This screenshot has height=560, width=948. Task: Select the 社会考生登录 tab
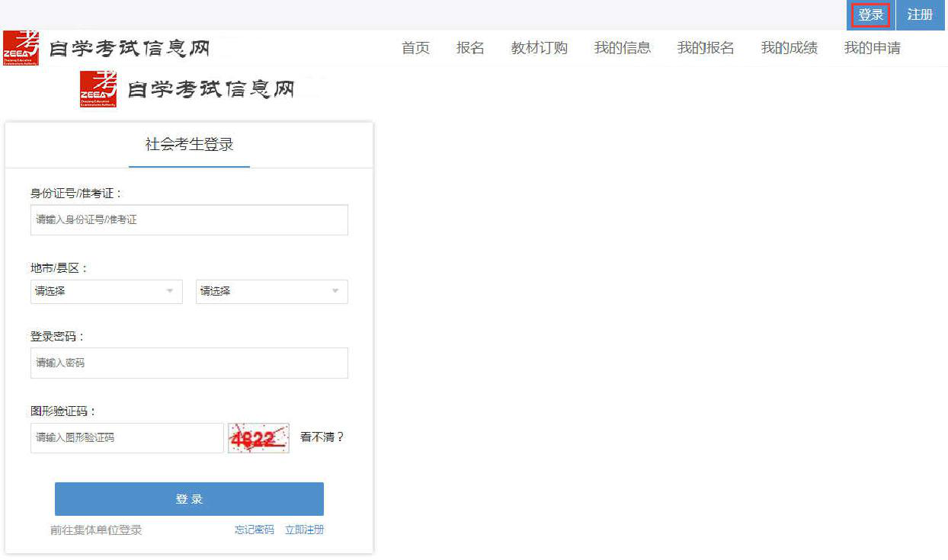189,145
